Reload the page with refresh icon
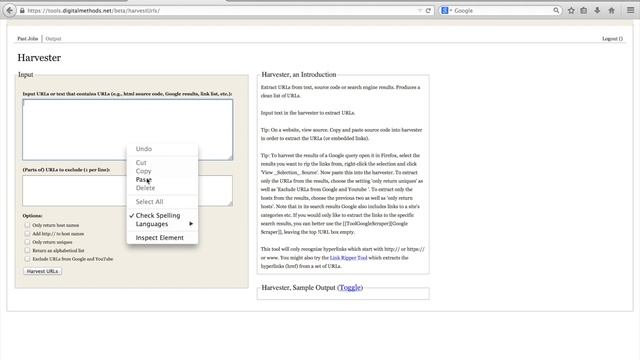Image resolution: width=640 pixels, height=360 pixels. (428, 11)
